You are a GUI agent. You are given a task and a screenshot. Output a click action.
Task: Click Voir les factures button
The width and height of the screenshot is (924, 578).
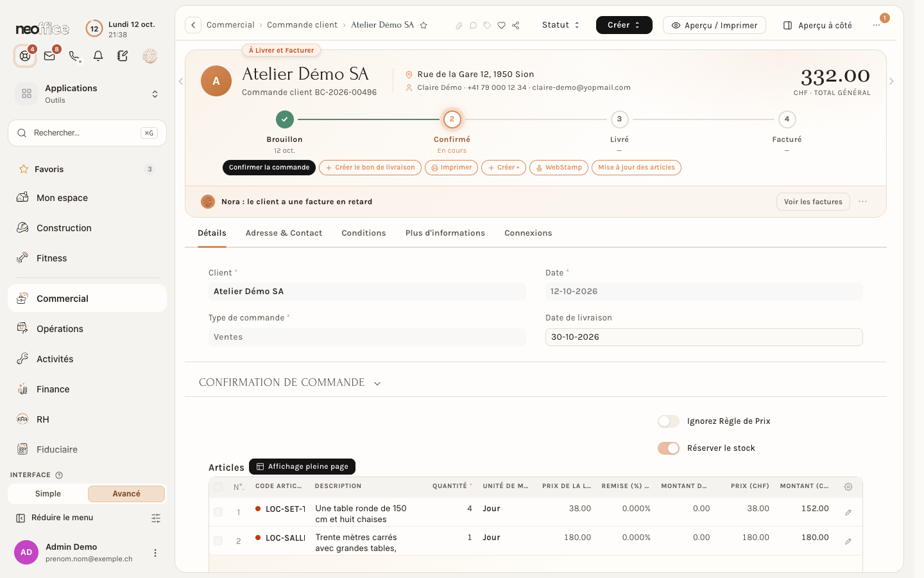(813, 202)
